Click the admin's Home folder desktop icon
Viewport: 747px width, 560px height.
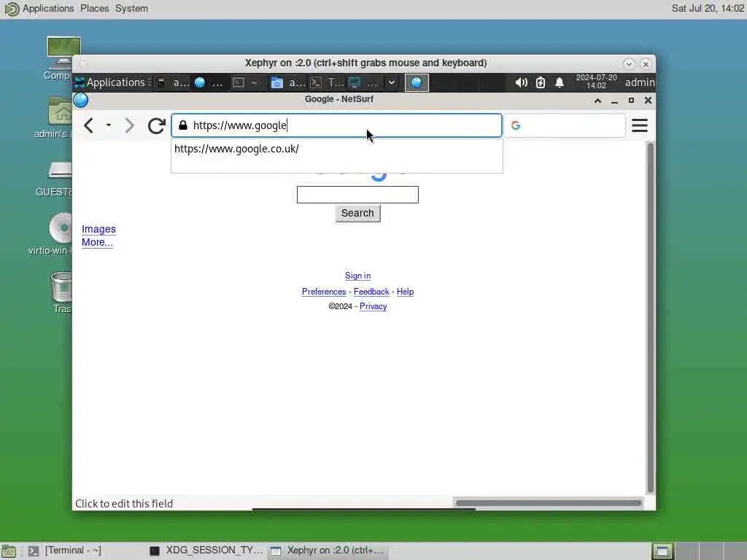tap(60, 117)
